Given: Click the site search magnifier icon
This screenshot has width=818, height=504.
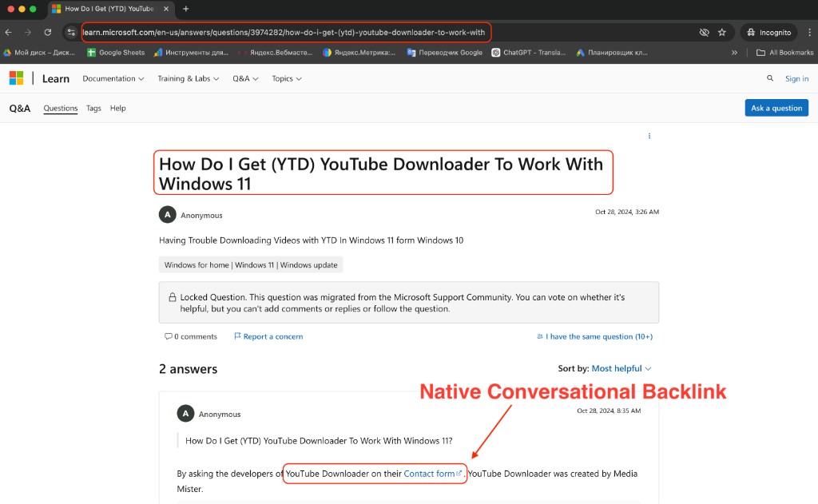Looking at the screenshot, I should point(770,78).
